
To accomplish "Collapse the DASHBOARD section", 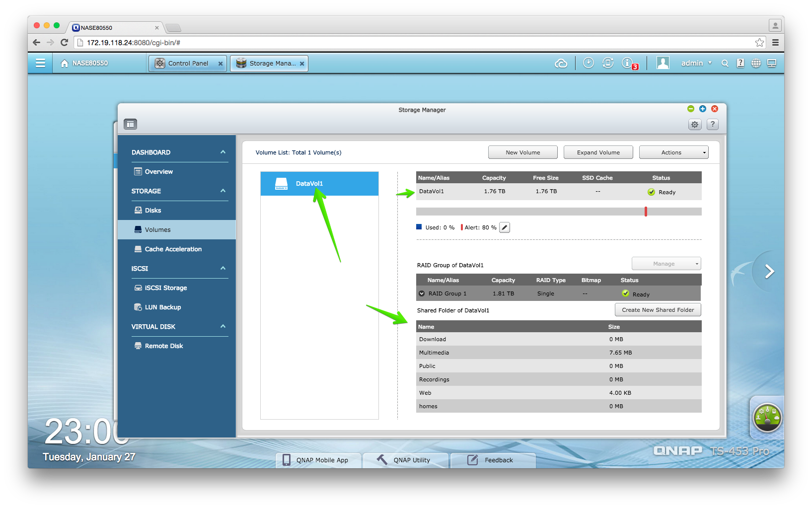I will [223, 152].
